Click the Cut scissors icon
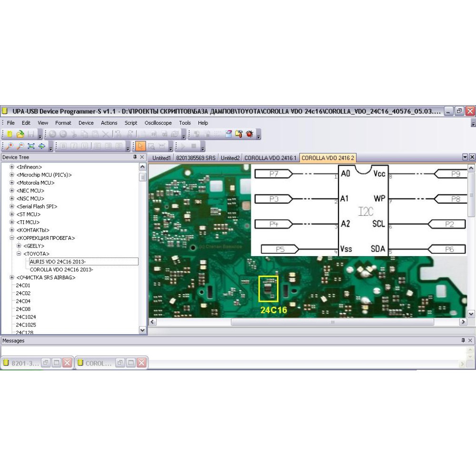 tap(74, 134)
